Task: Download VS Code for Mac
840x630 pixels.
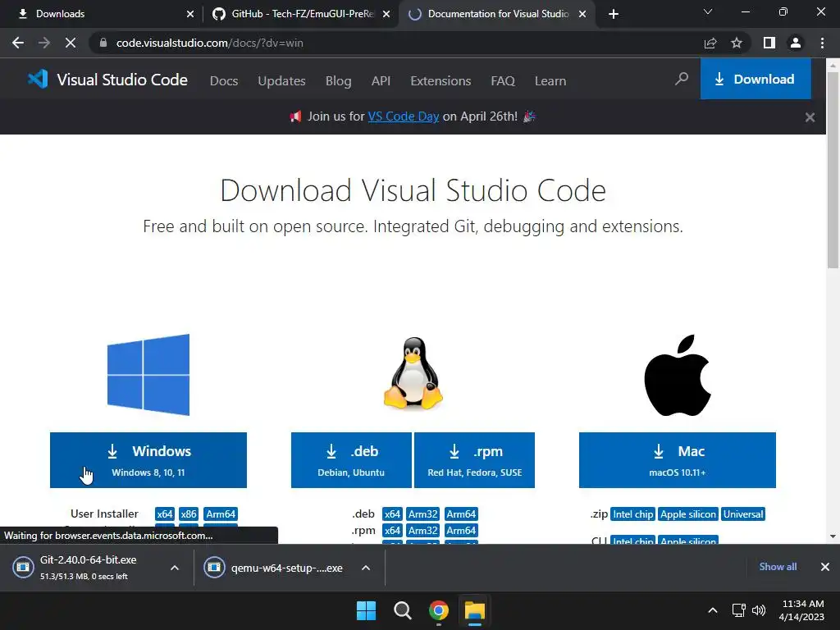Action: [677, 460]
